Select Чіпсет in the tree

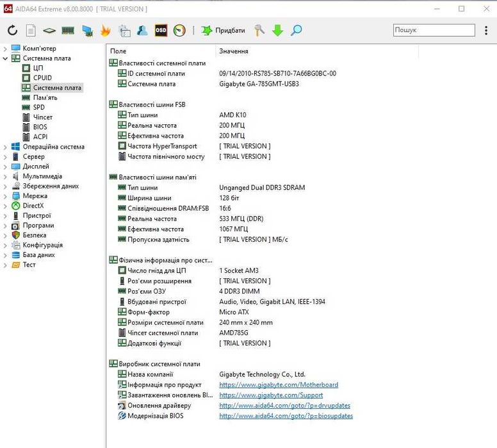point(43,117)
